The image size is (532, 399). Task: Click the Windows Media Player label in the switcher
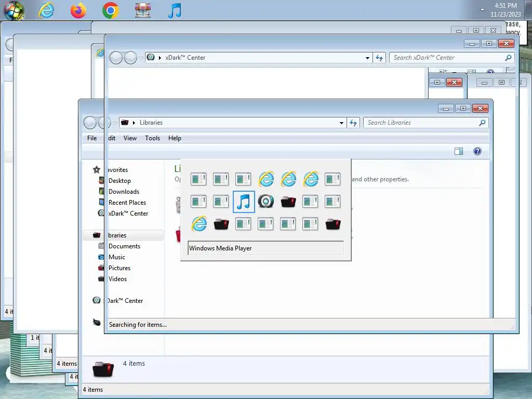click(x=220, y=248)
